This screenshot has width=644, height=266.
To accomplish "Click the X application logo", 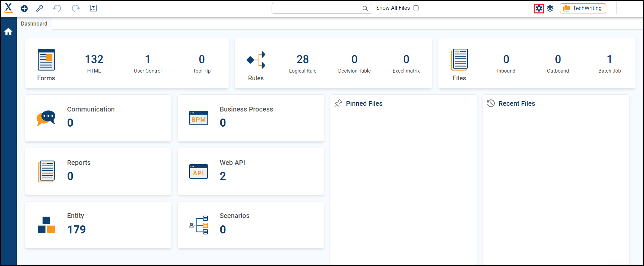I will pos(8,8).
